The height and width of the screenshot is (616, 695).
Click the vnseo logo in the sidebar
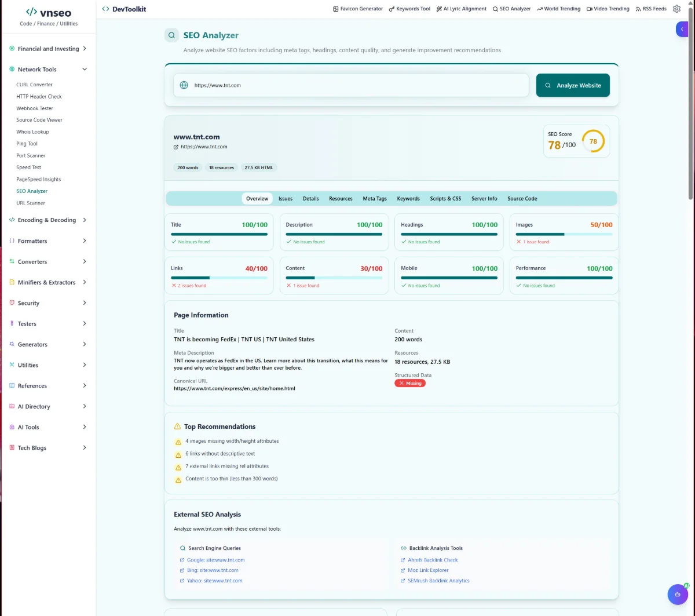coord(48,12)
